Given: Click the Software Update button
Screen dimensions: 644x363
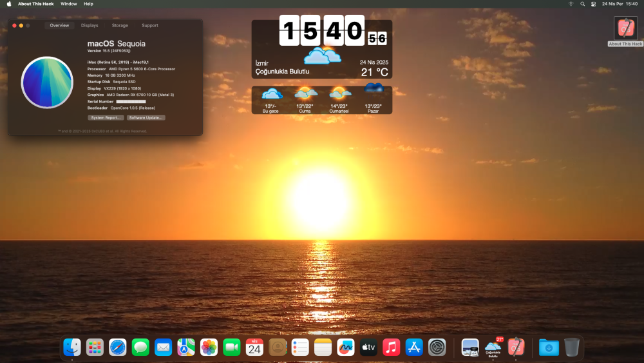Looking at the screenshot, I should click(x=146, y=117).
